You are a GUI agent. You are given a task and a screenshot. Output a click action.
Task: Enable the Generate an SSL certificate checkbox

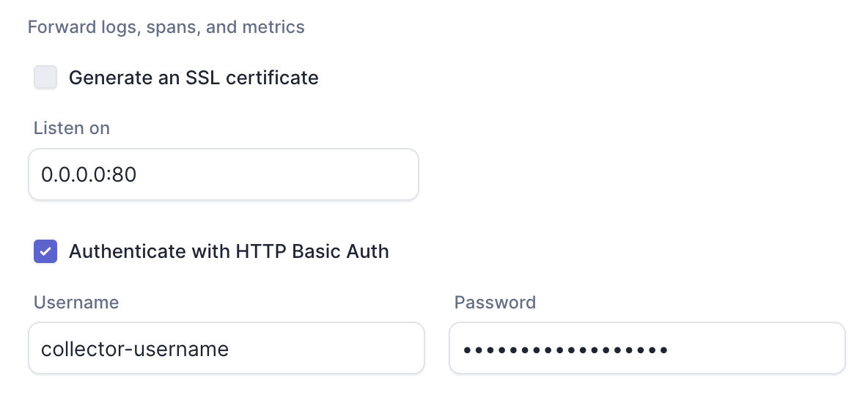pyautogui.click(x=45, y=77)
